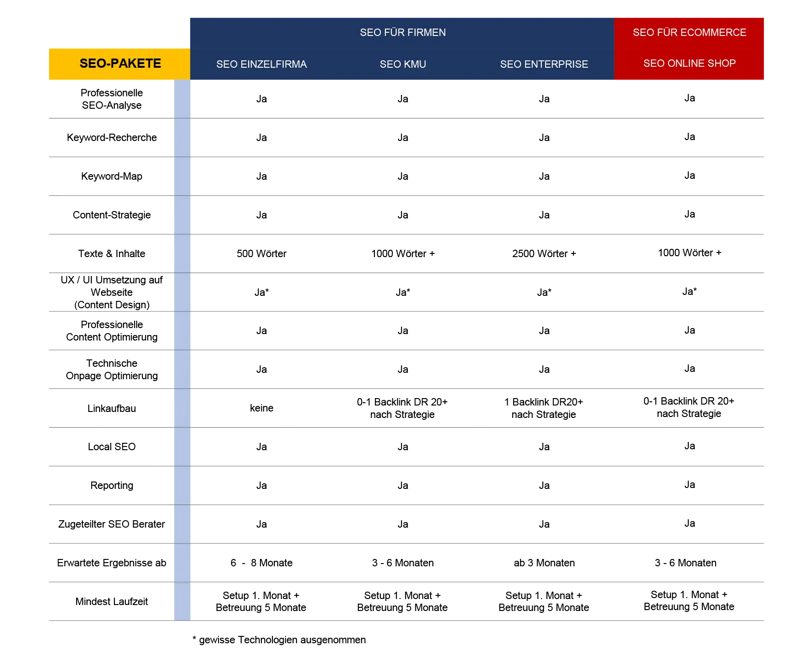Click Mindest Laufzeit cell for SEO Enterprise
This screenshot has height=664, width=812.
pyautogui.click(x=544, y=602)
